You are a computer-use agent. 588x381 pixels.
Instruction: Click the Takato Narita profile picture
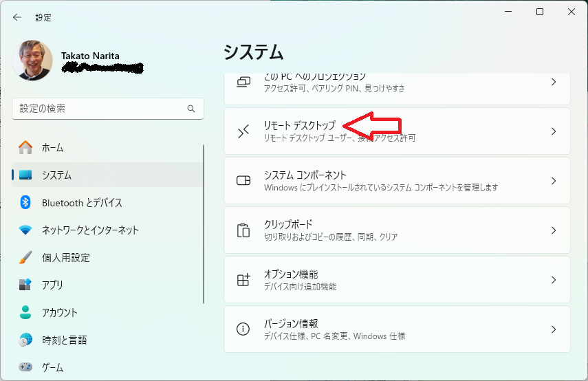(x=32, y=61)
